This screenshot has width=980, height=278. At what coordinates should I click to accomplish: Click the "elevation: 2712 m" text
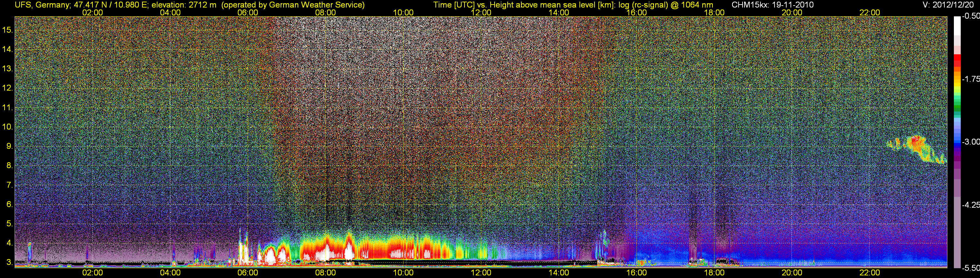point(184,5)
